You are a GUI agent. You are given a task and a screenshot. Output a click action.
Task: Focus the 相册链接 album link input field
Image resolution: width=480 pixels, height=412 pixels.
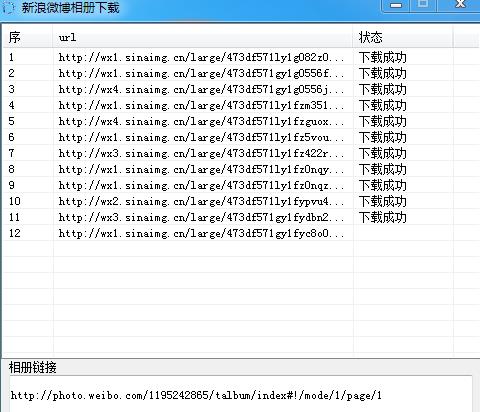[241, 395]
